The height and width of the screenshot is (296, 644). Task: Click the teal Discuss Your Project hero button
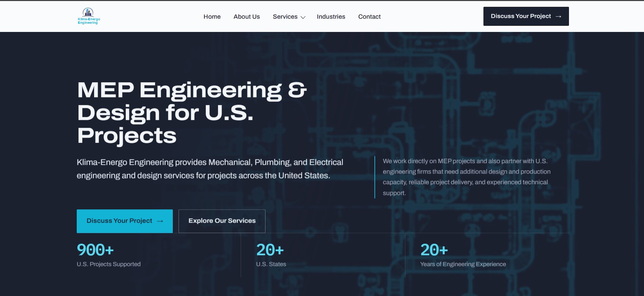pos(125,221)
